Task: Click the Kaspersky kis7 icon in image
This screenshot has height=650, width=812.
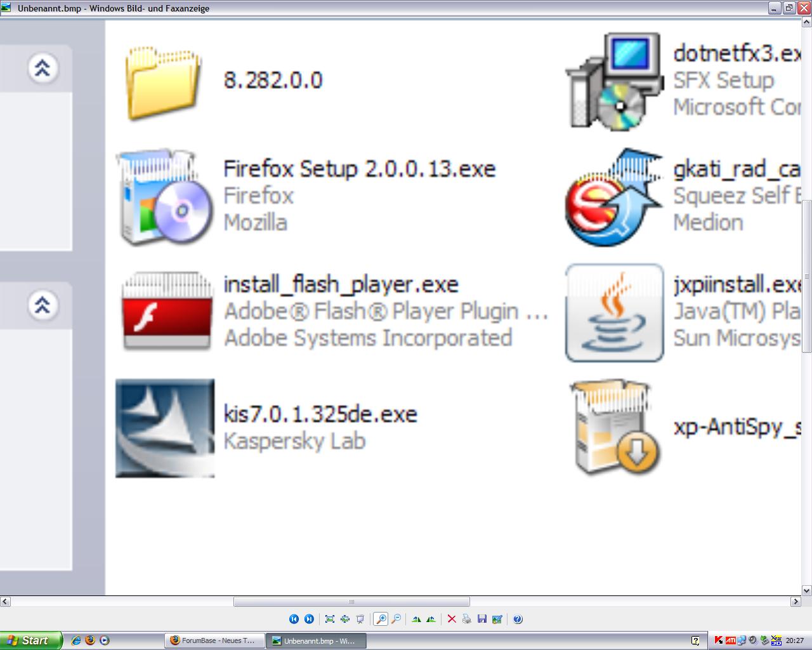Action: pyautogui.click(x=165, y=428)
